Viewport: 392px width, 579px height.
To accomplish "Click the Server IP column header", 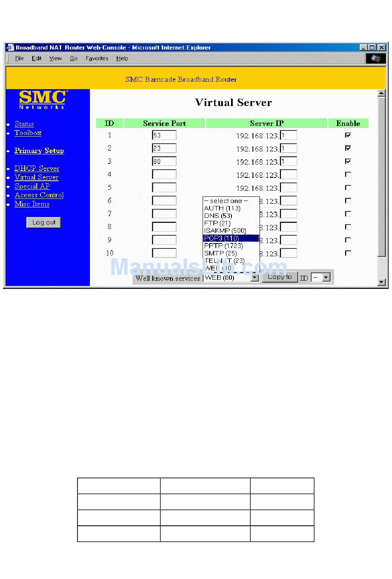I will [x=267, y=123].
